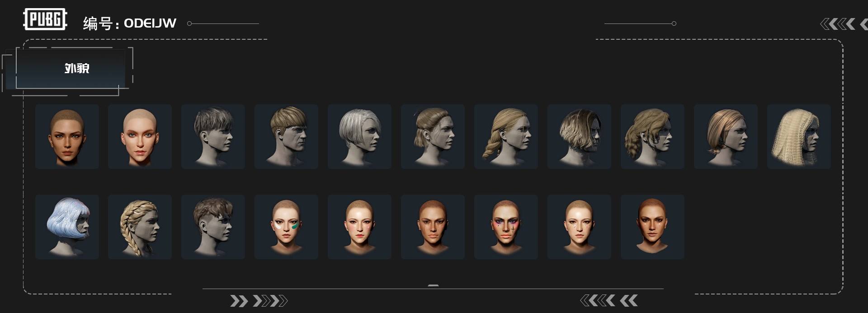868x313 pixels.
Task: Select the pale bald face thumbnail
Action: 140,136
